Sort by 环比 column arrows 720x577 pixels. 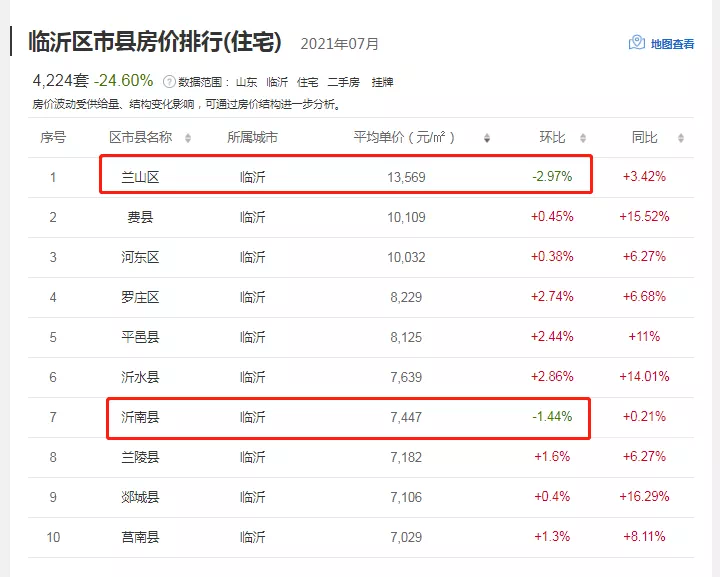point(583,138)
